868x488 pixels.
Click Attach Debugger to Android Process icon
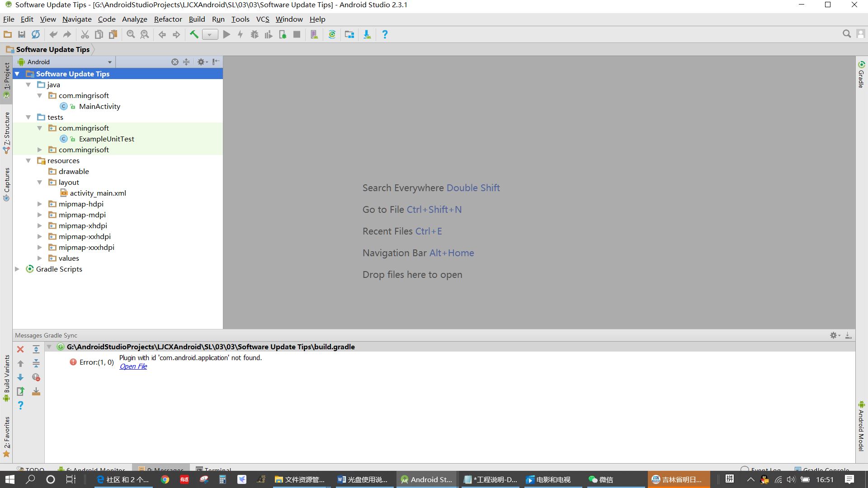click(x=283, y=34)
